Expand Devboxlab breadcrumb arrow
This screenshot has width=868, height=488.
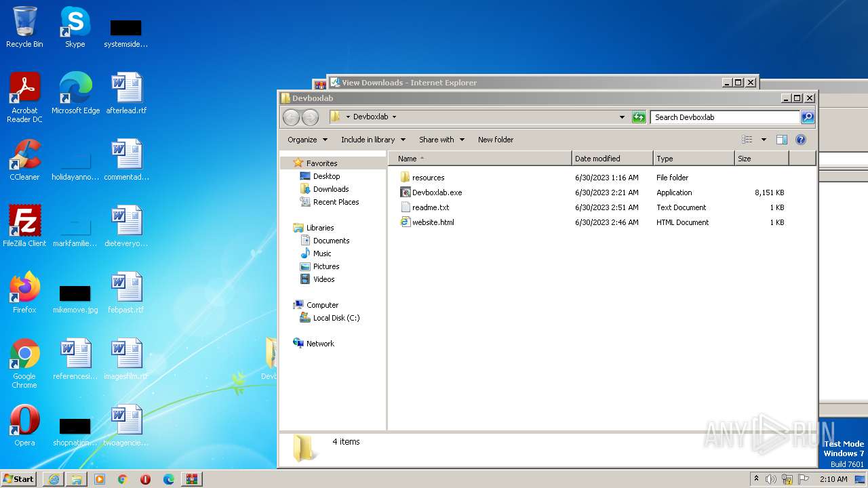[394, 117]
